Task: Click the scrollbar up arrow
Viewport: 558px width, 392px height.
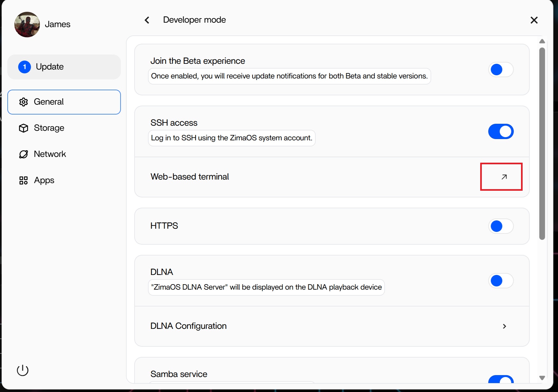Action: (x=542, y=41)
